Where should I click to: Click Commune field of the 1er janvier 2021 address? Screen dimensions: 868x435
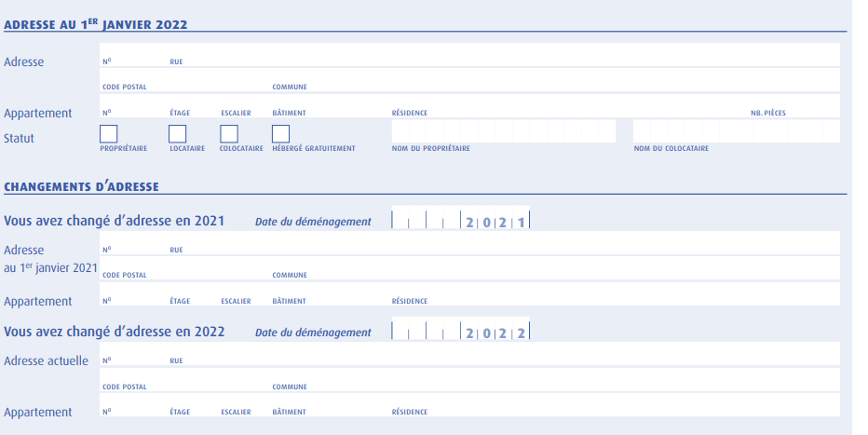[x=555, y=268]
